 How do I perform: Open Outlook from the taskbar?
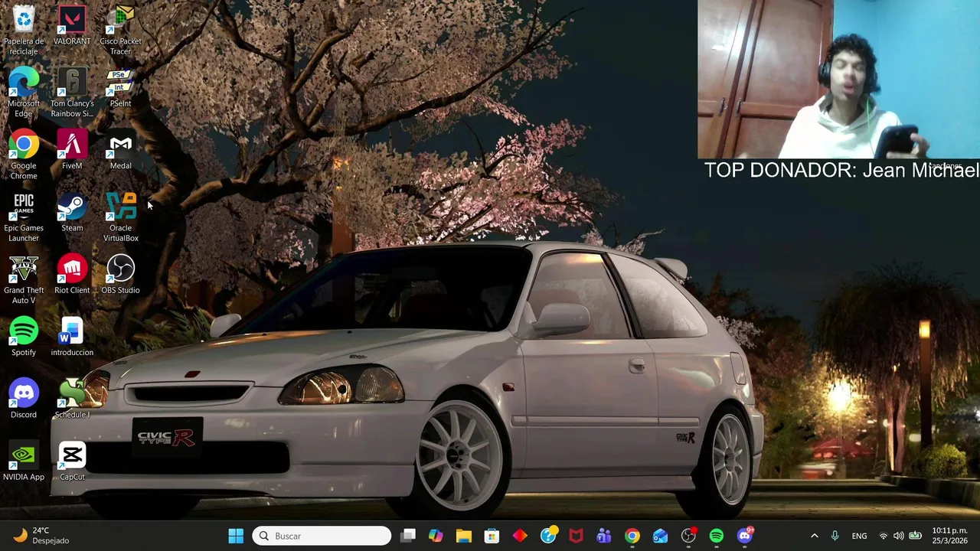tap(660, 536)
